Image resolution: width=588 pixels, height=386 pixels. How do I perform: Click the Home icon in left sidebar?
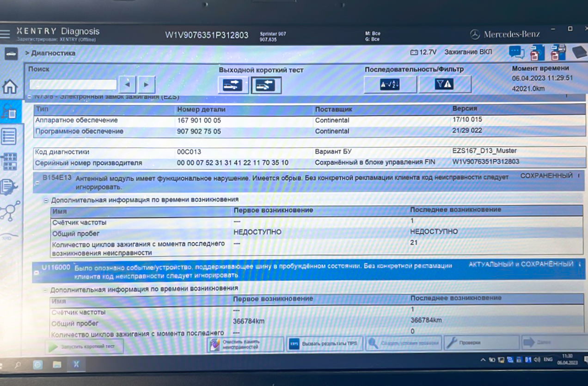click(x=10, y=87)
